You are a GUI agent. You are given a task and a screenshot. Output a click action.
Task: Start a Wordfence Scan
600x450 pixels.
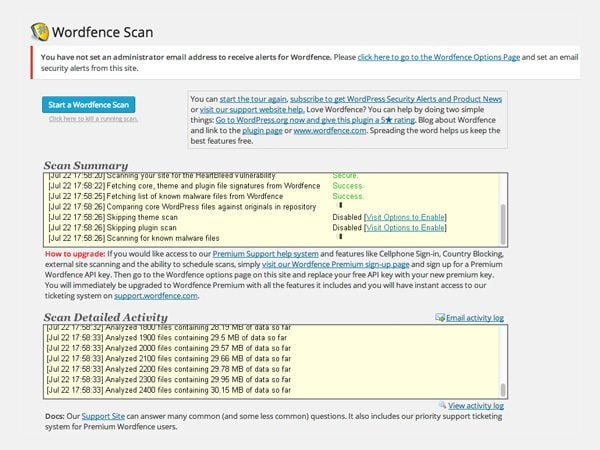click(x=88, y=104)
